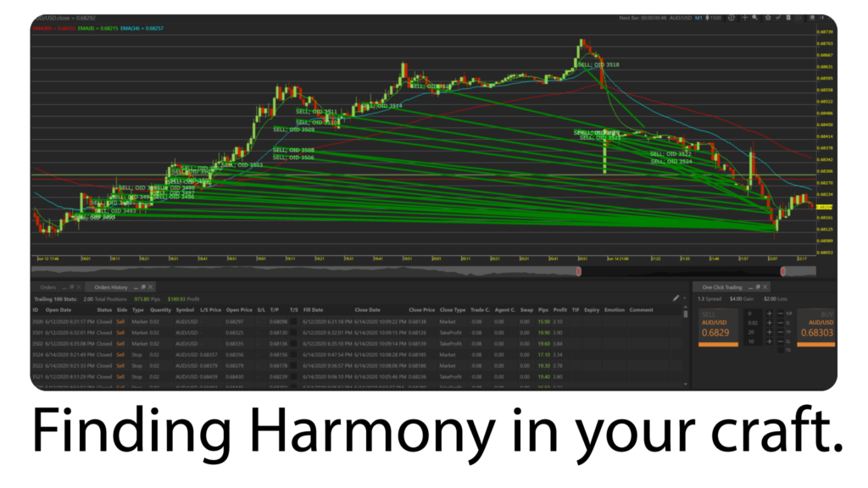Click right handle of chart range slider
Viewport: 868px width, 488px height.
click(x=782, y=271)
